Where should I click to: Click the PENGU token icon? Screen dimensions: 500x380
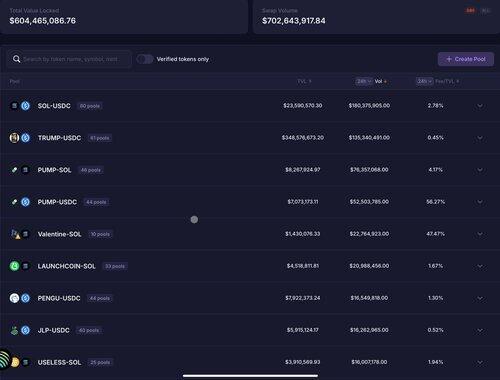(x=14, y=298)
